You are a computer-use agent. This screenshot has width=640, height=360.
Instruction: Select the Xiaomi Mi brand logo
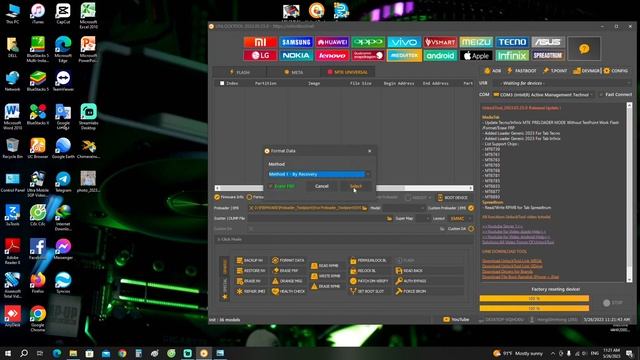tap(260, 42)
